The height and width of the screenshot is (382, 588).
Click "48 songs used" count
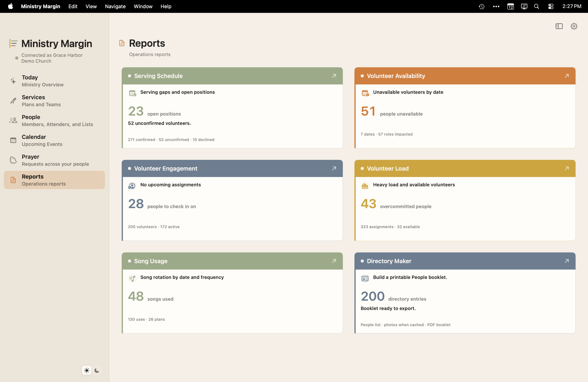coord(151,296)
